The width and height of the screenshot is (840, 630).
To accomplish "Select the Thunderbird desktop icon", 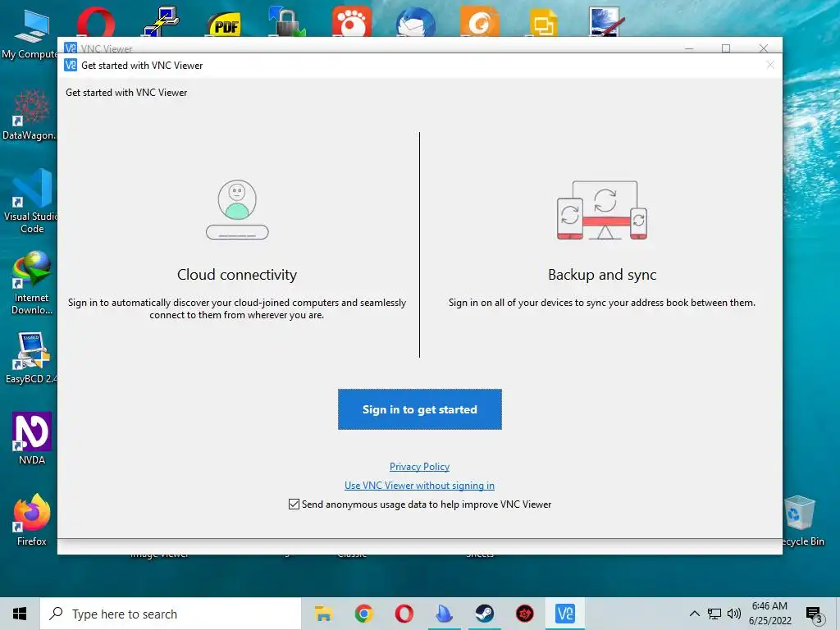I will [415, 22].
